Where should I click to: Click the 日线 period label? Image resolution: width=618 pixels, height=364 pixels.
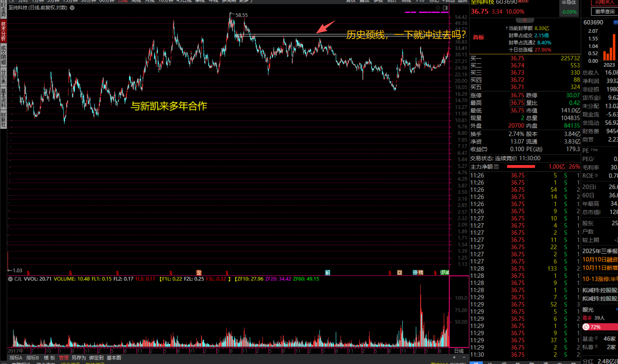click(x=459, y=351)
